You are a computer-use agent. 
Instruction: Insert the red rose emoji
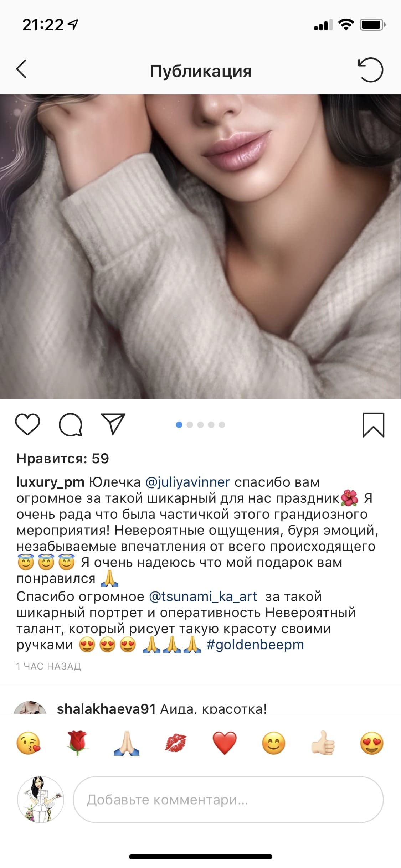click(x=78, y=743)
